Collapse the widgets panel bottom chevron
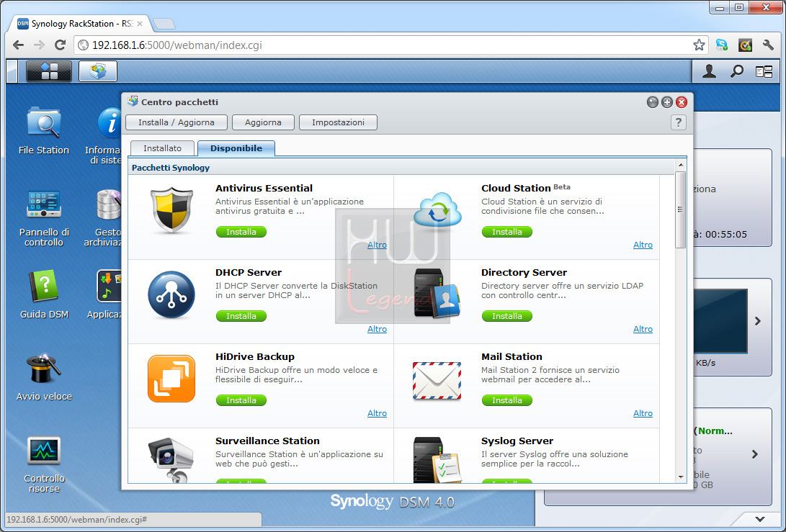This screenshot has height=532, width=786. point(760,520)
